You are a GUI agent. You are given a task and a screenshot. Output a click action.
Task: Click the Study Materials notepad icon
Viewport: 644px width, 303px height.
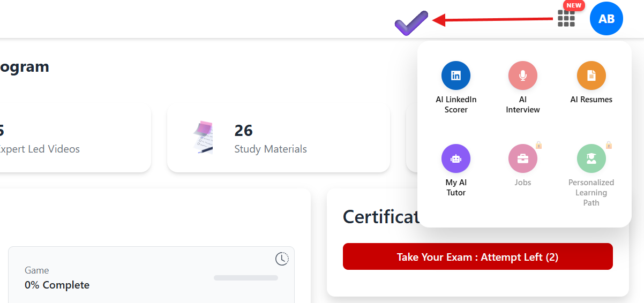click(x=204, y=138)
